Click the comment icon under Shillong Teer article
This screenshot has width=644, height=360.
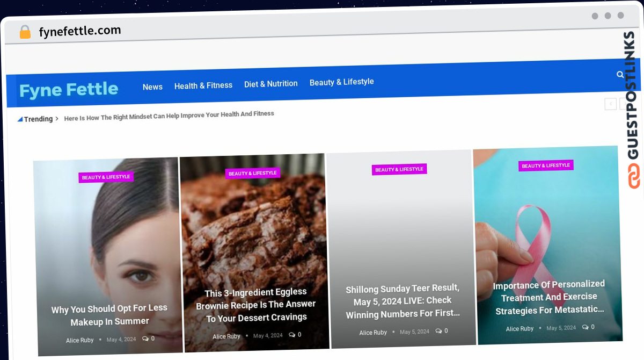pyautogui.click(x=438, y=331)
